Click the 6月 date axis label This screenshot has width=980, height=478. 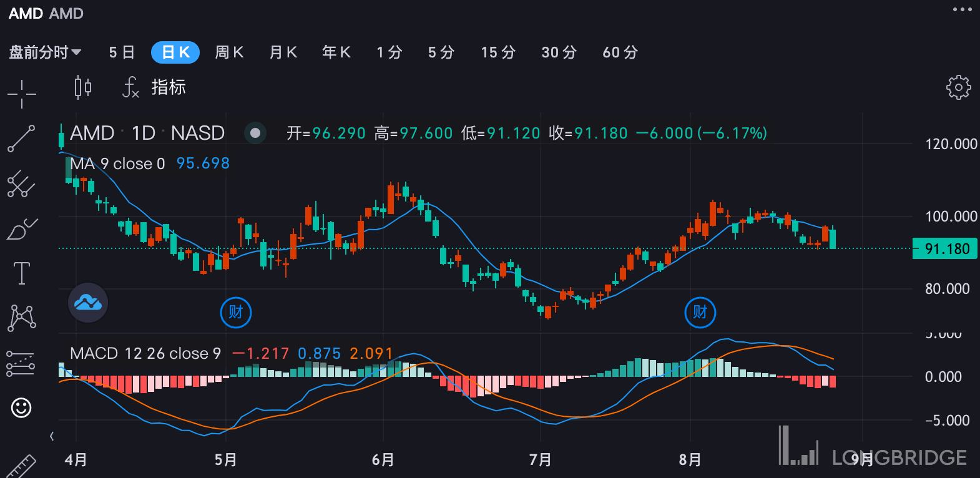(383, 460)
